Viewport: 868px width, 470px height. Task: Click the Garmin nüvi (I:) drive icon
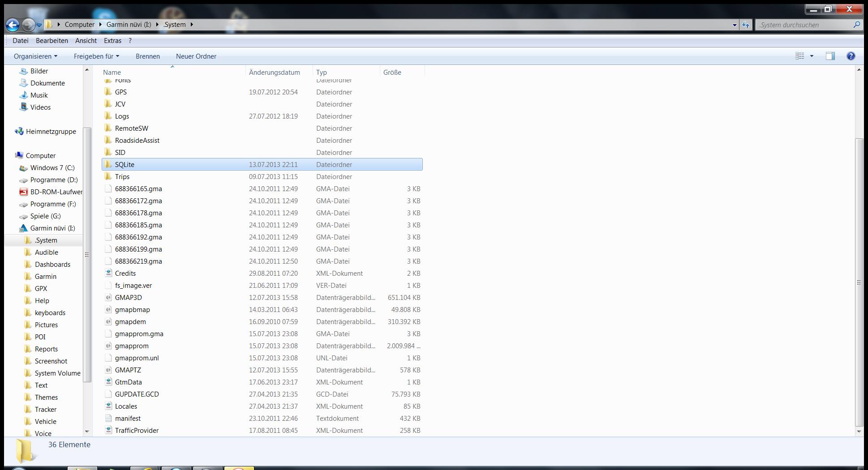click(x=23, y=228)
